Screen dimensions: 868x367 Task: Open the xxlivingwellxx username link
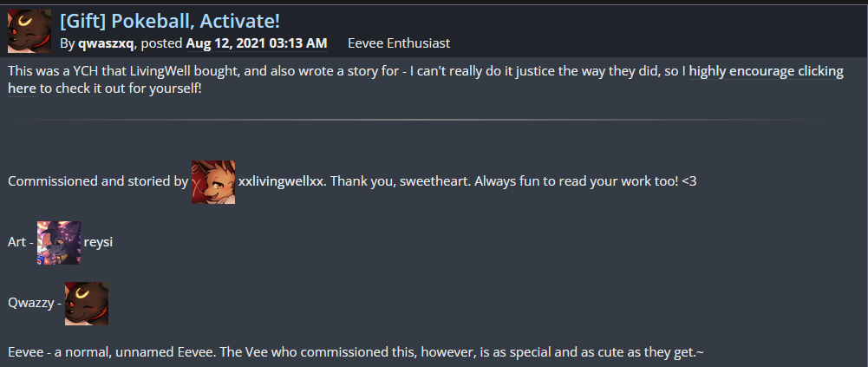[x=281, y=181]
